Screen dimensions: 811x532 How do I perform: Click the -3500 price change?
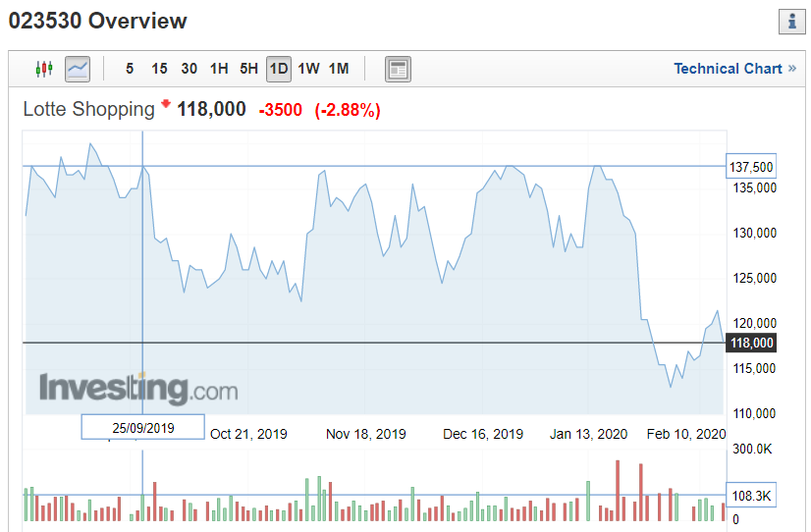281,110
